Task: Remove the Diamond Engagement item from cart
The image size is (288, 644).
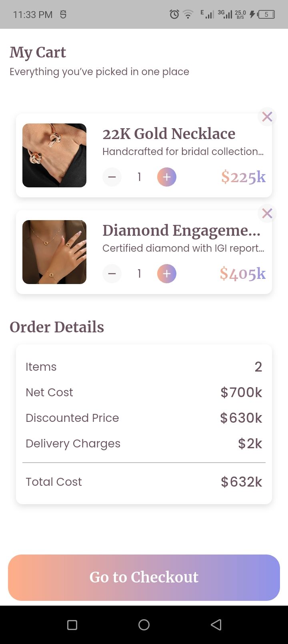Action: [x=267, y=213]
